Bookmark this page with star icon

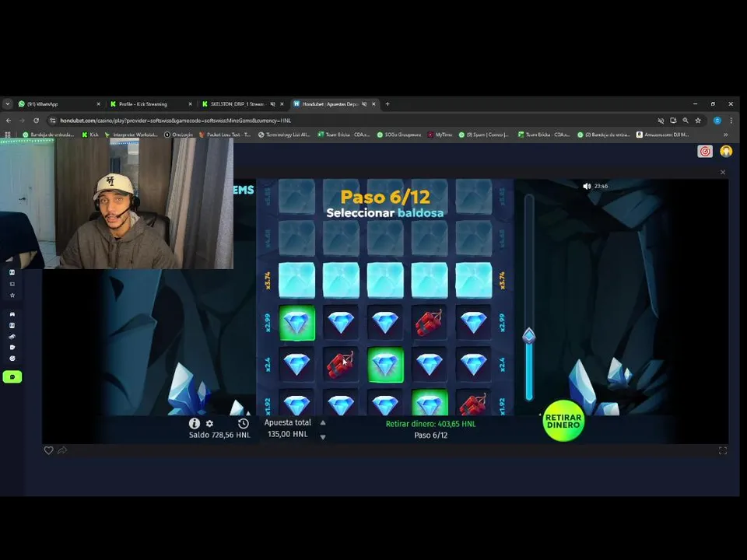[x=699, y=121]
